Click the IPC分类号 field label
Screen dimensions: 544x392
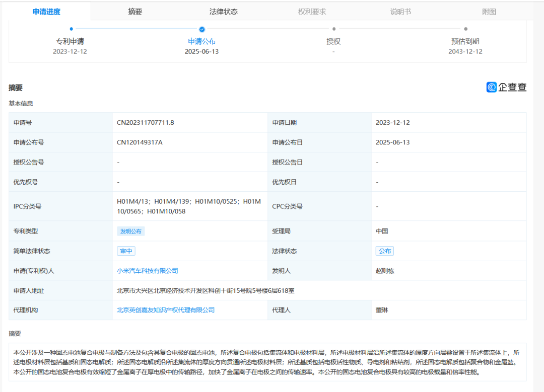tap(27, 206)
